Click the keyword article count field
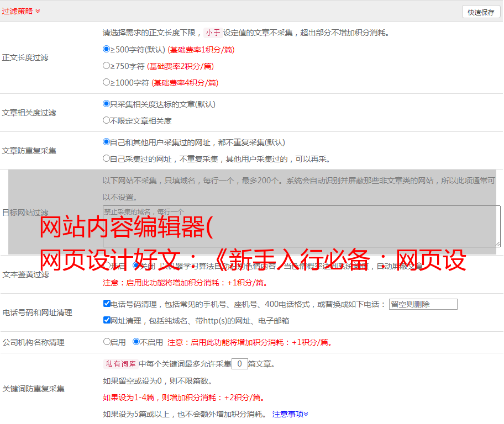 tap(239, 364)
